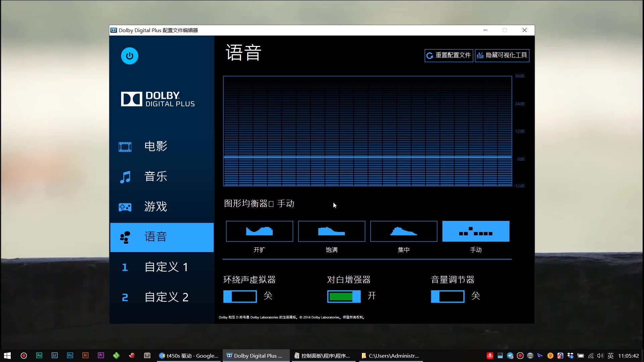644x362 pixels.
Task: Click the Dolby Digital Plus logo
Action: coord(158,99)
